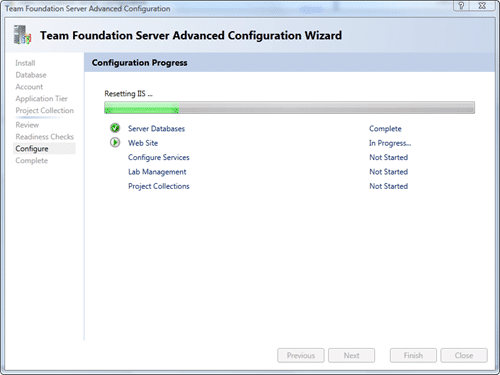Screen dimensions: 500x375
Task: Click the Previous button
Action: click(301, 355)
